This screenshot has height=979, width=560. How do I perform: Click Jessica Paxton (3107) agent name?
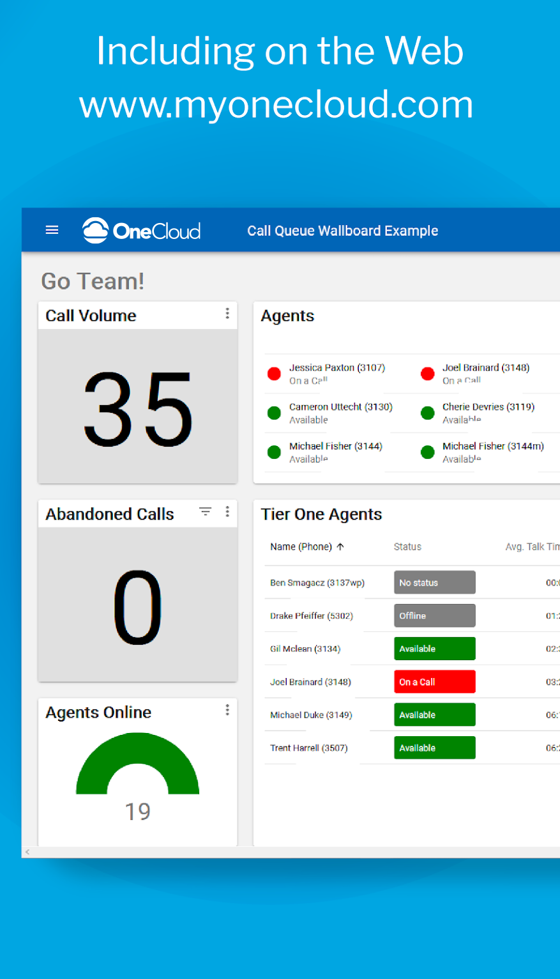click(337, 367)
